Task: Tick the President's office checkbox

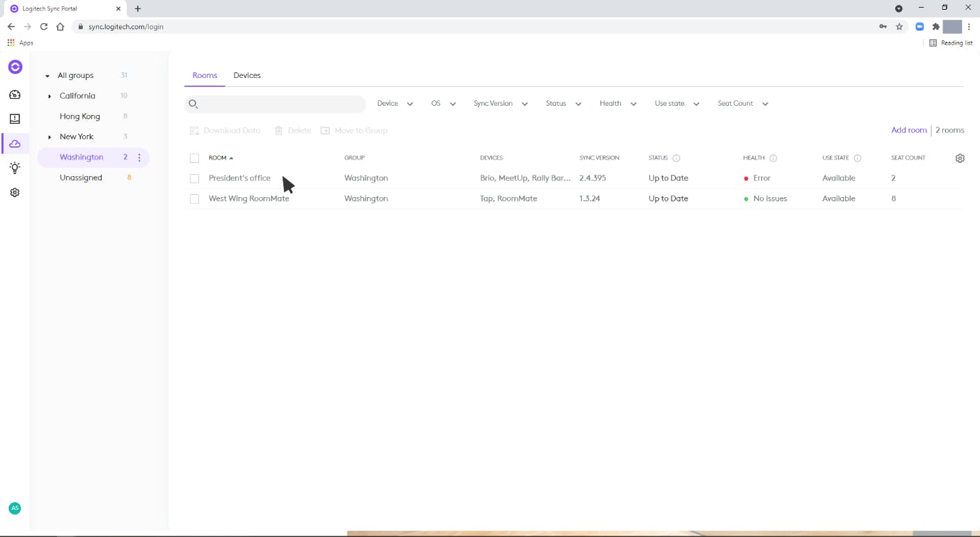Action: coord(194,178)
